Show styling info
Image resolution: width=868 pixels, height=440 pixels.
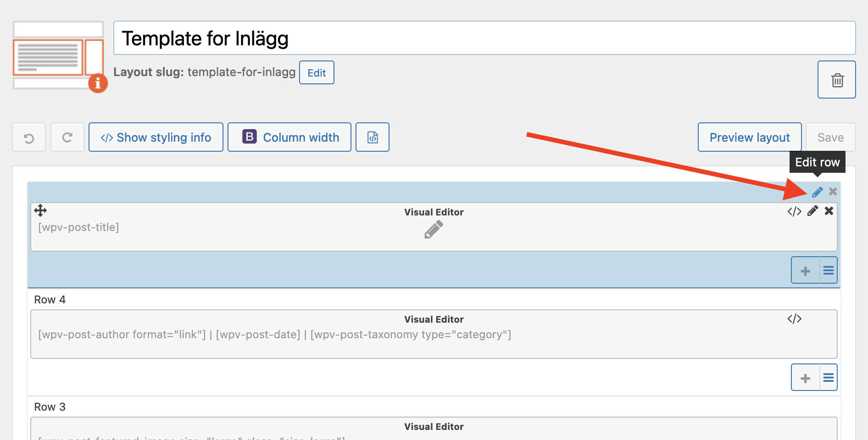coord(156,137)
